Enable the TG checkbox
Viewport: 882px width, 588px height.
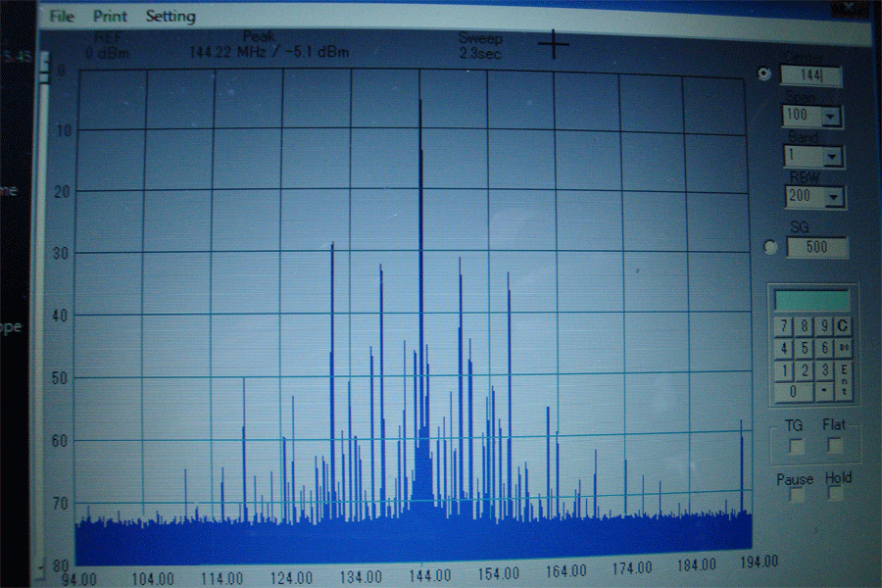[x=797, y=447]
